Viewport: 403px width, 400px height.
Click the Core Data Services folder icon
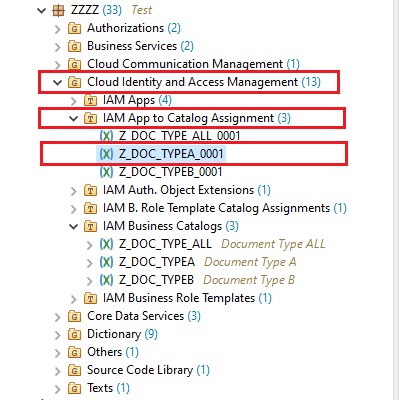tap(74, 316)
